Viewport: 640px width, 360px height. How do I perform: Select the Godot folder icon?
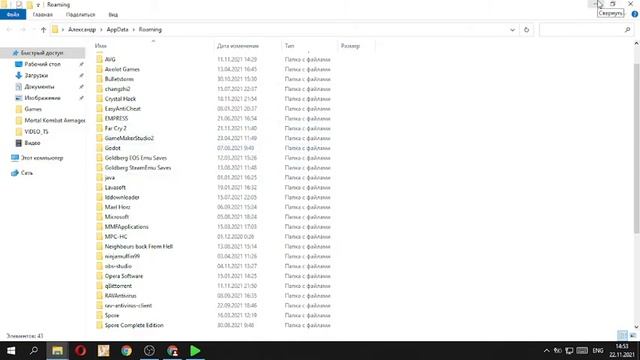pos(100,148)
